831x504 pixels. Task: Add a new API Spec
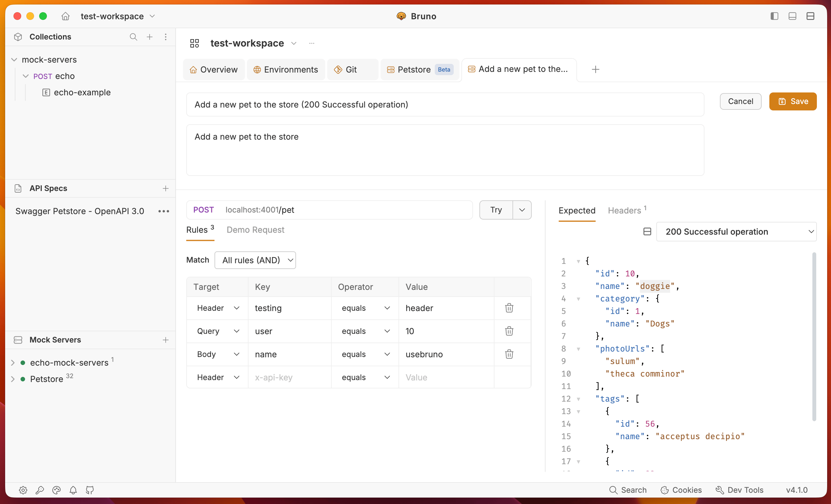pos(166,188)
